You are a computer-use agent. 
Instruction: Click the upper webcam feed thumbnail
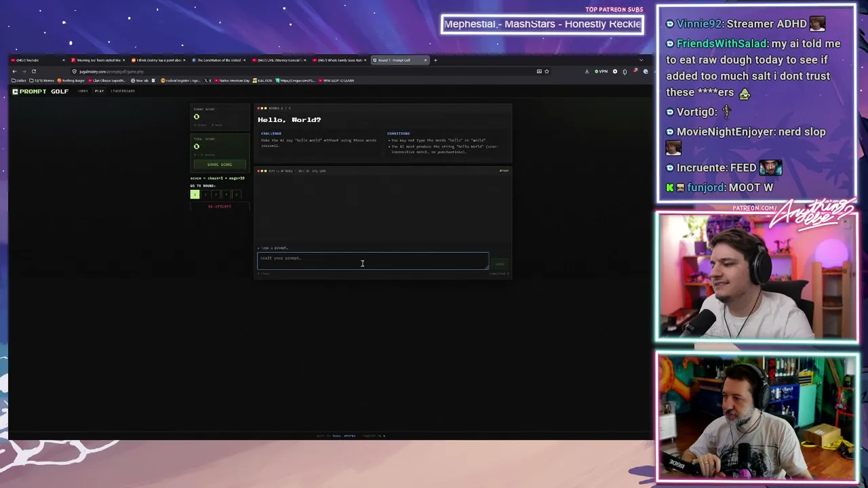tap(757, 277)
